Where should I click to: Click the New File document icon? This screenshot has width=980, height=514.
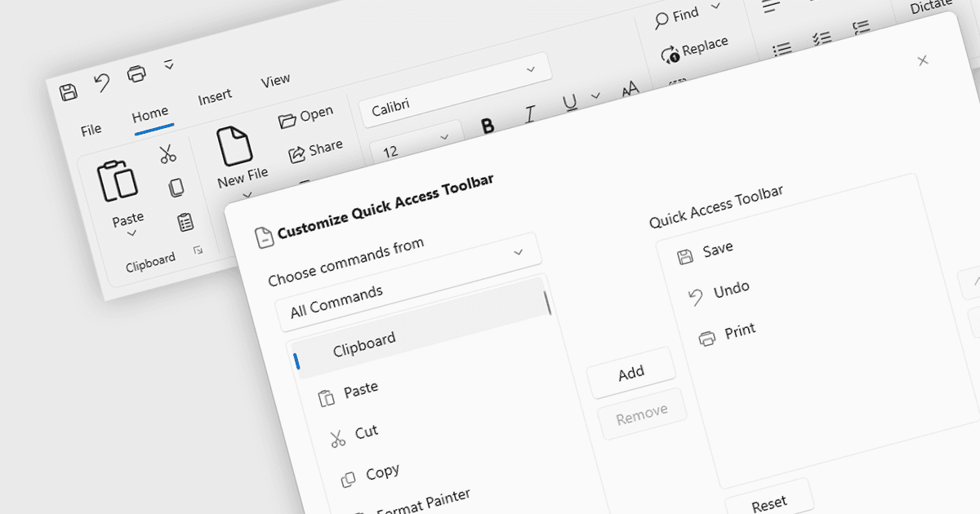pos(234,147)
